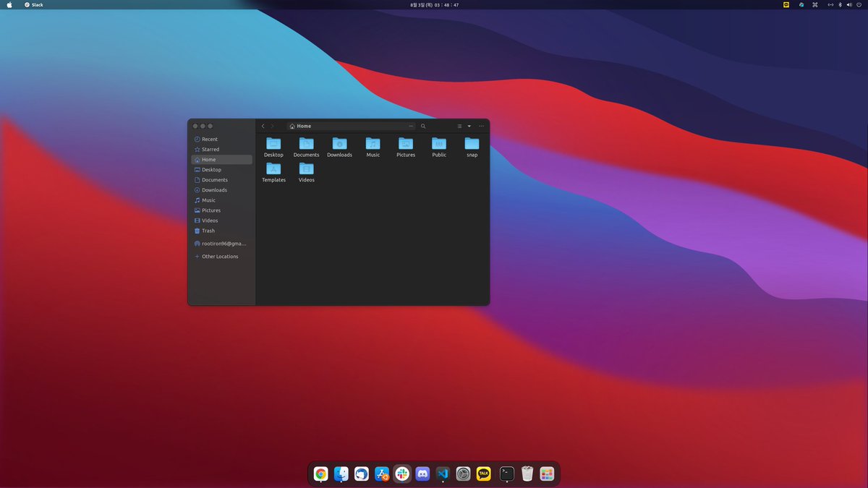Open the Trash can in the dock

527,474
